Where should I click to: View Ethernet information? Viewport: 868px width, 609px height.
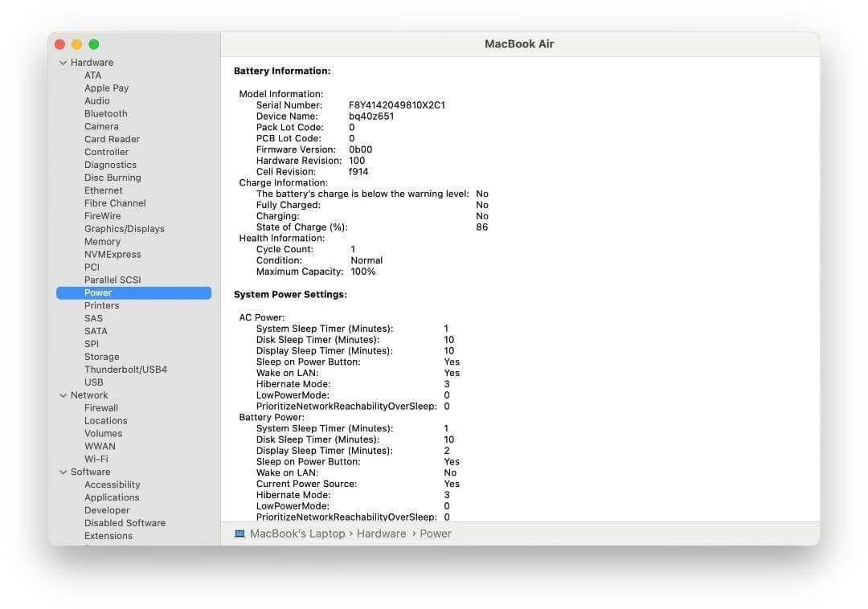coord(103,190)
